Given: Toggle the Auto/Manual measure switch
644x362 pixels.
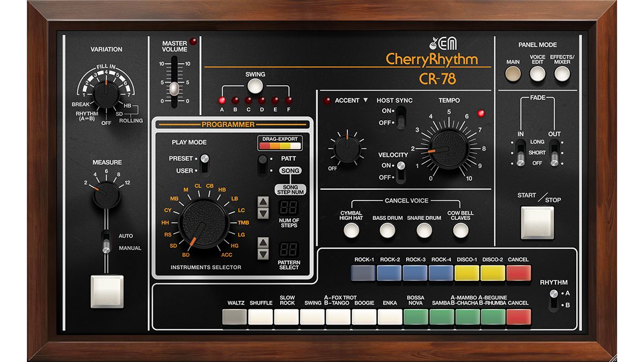Looking at the screenshot, I should [106, 241].
